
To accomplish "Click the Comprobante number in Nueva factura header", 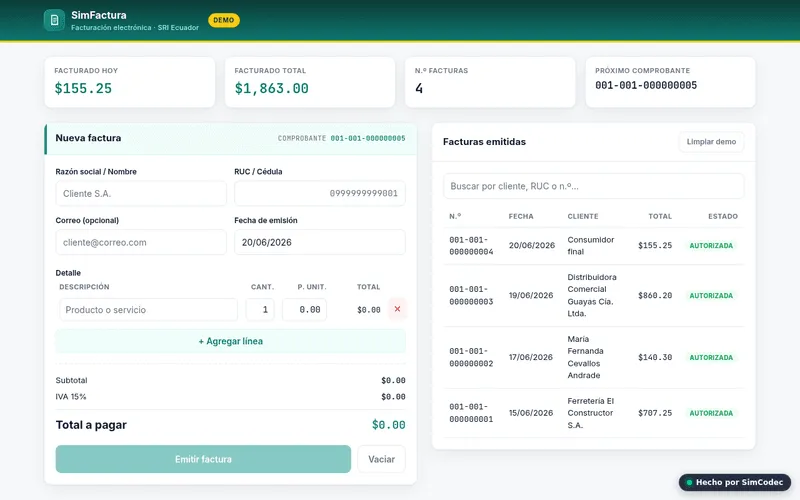I will (x=368, y=138).
